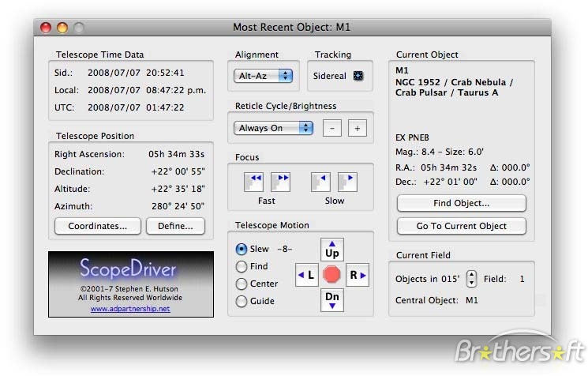Click the Define... button

[175, 226]
